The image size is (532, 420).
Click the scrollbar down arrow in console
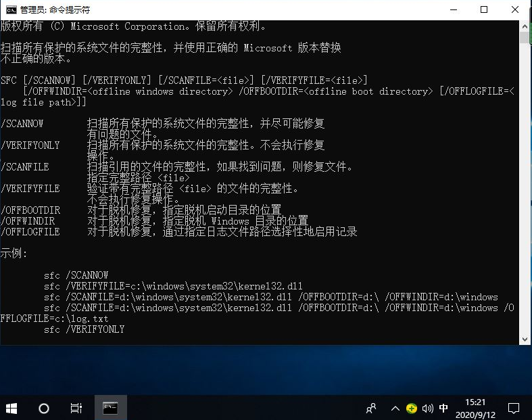pos(525,338)
